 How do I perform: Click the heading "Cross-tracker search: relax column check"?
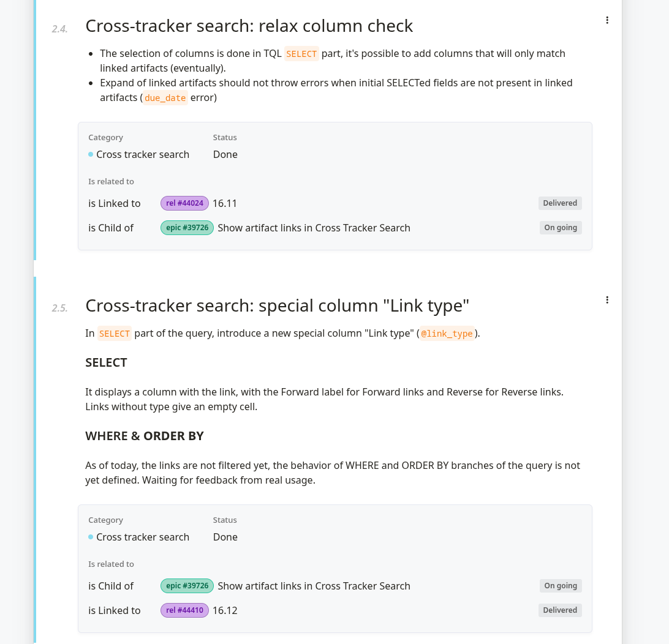pos(249,26)
